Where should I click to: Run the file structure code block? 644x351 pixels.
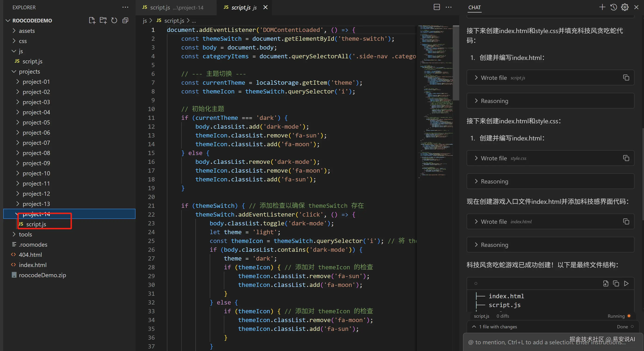626,283
